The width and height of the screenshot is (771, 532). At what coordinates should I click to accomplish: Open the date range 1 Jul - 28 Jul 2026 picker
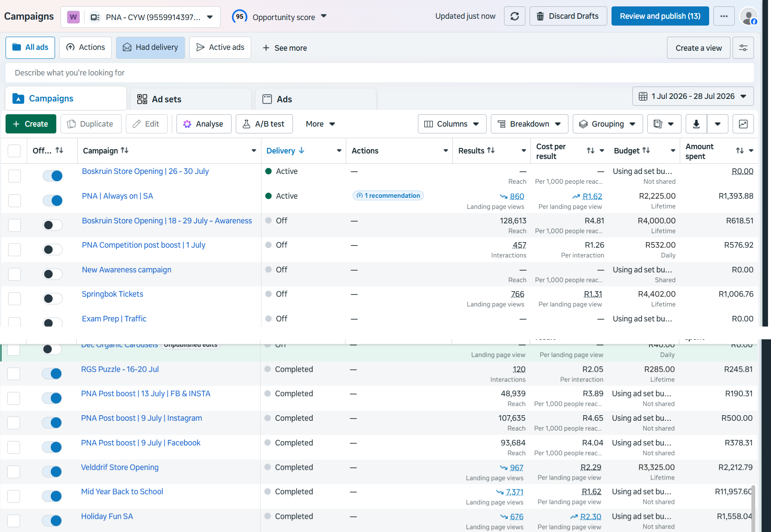[693, 96]
